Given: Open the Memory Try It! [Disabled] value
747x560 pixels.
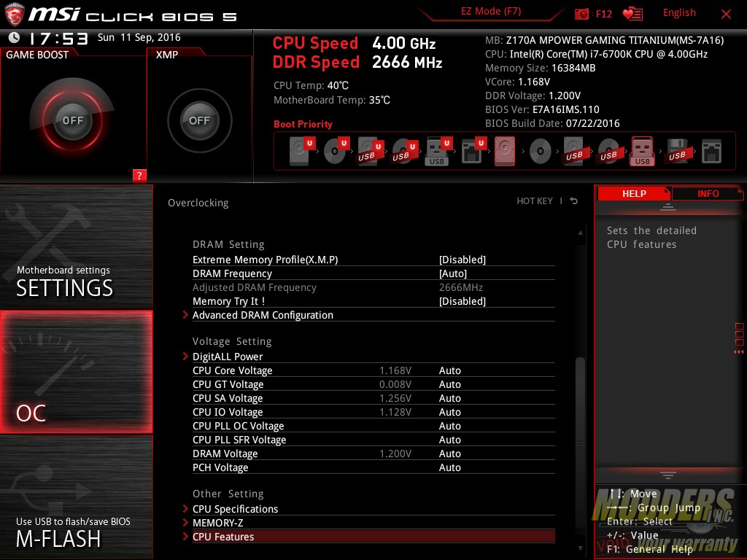Looking at the screenshot, I should pos(462,301).
